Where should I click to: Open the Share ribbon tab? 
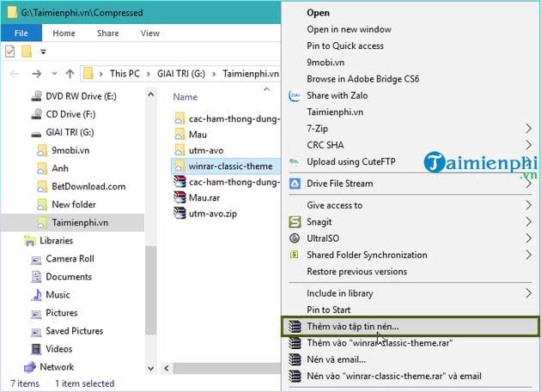click(108, 33)
